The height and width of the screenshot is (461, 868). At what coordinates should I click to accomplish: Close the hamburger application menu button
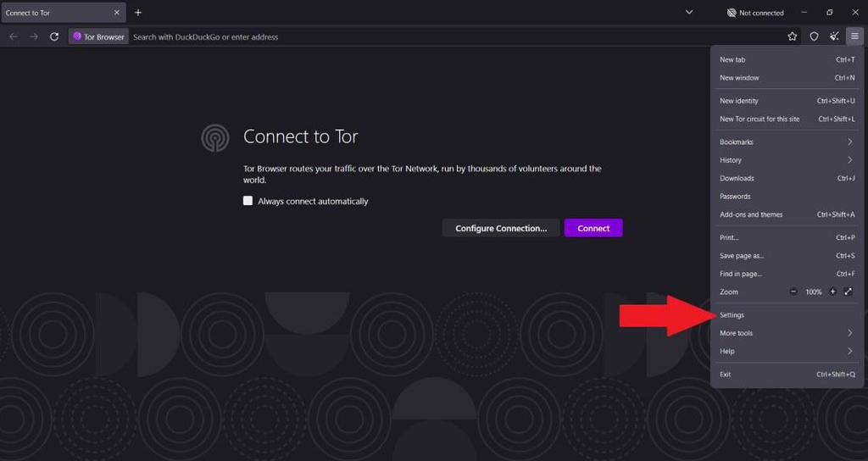click(x=854, y=36)
